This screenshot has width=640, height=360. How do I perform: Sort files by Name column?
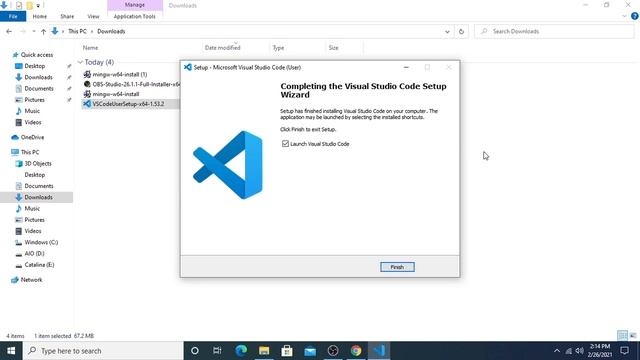point(91,48)
